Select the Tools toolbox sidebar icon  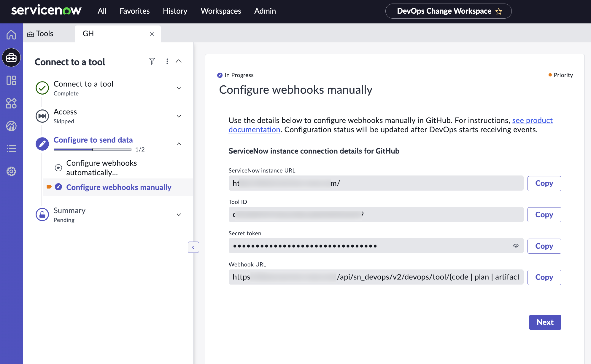11,58
